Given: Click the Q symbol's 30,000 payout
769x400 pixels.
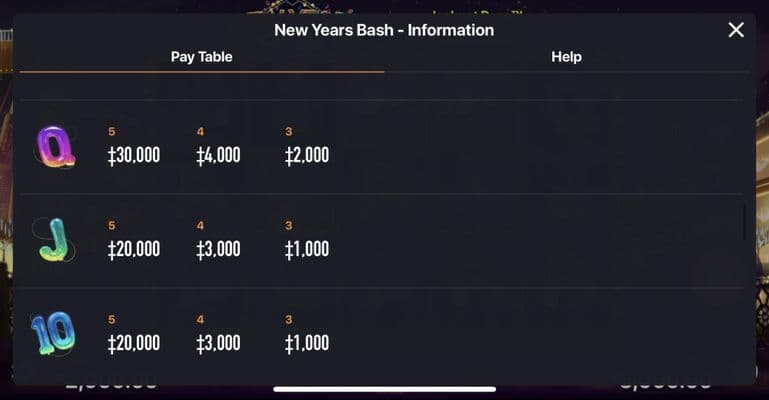Looking at the screenshot, I should pyautogui.click(x=134, y=155).
